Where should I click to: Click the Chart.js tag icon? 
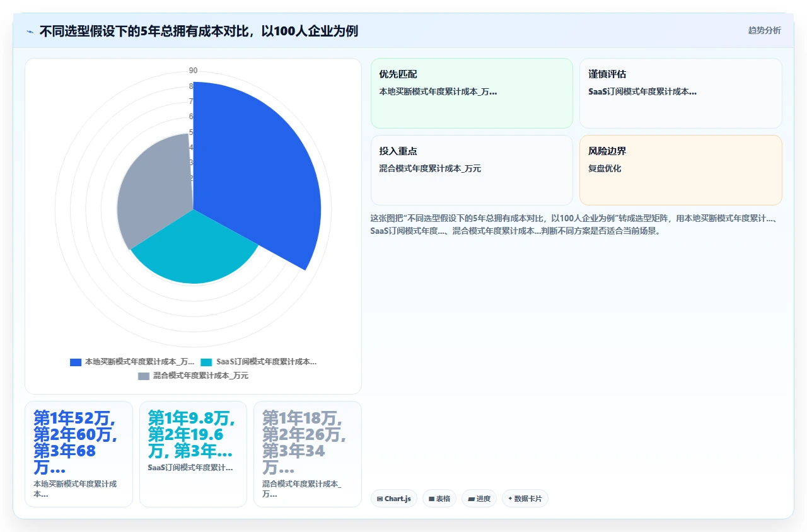tap(380, 499)
